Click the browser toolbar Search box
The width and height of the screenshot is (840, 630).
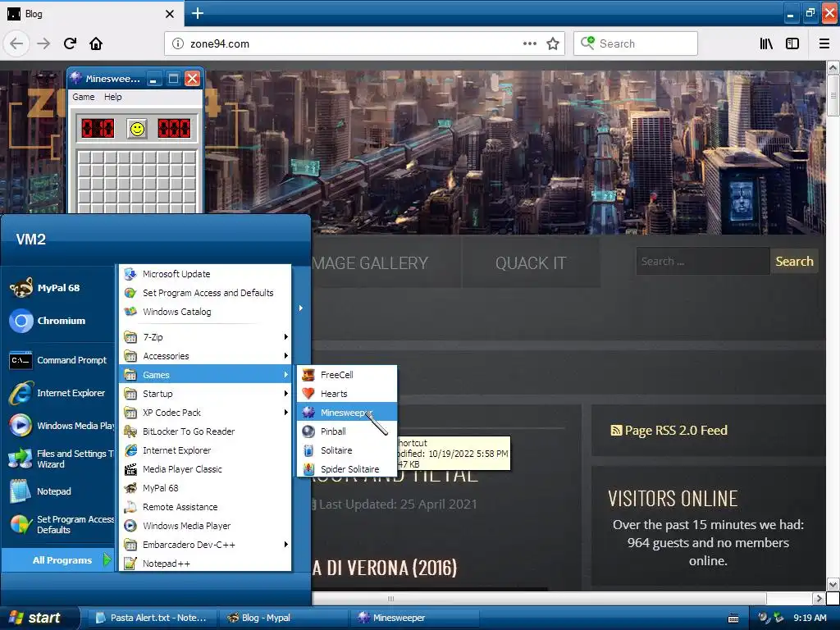click(636, 43)
